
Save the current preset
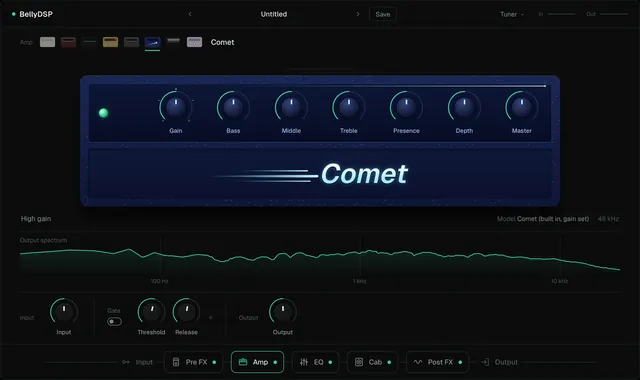click(383, 14)
